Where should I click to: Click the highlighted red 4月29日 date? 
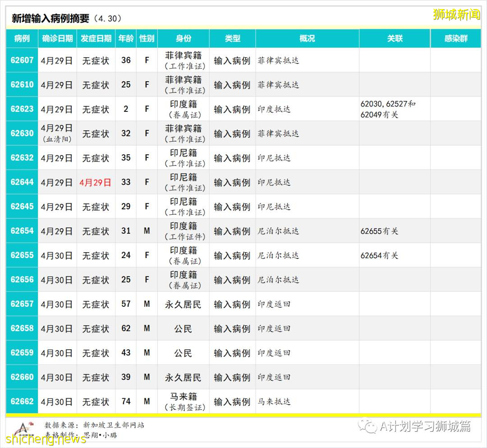tap(96, 182)
